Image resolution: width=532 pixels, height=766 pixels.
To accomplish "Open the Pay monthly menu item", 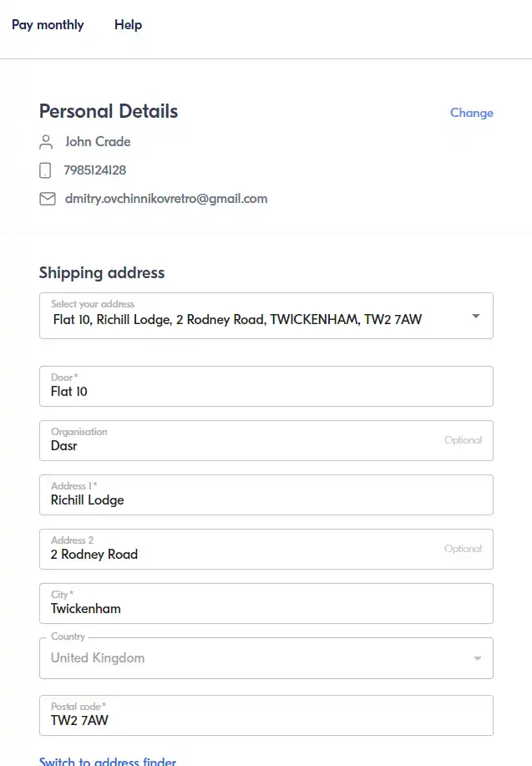I will coord(48,25).
